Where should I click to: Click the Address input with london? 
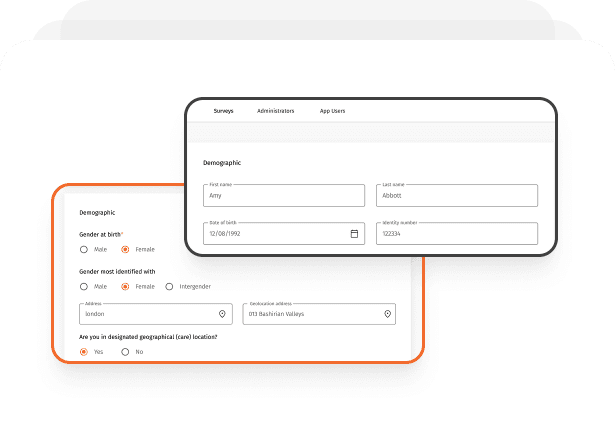[x=156, y=314]
